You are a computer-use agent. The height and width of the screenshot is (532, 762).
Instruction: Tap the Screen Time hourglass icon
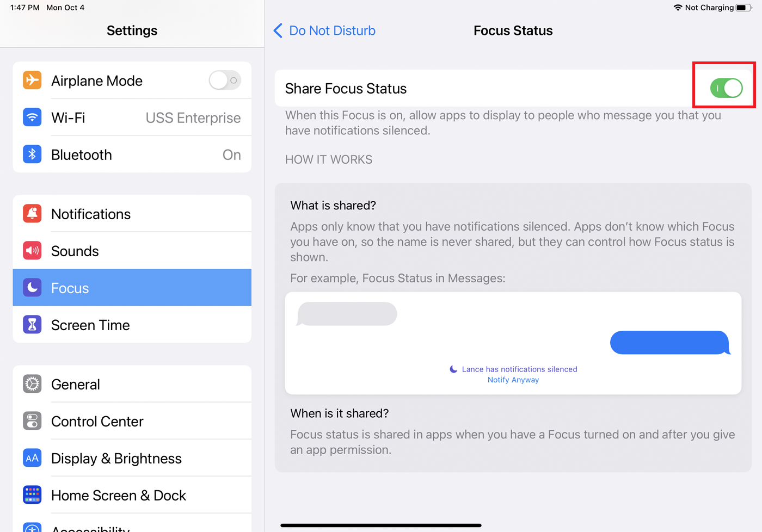coord(32,324)
